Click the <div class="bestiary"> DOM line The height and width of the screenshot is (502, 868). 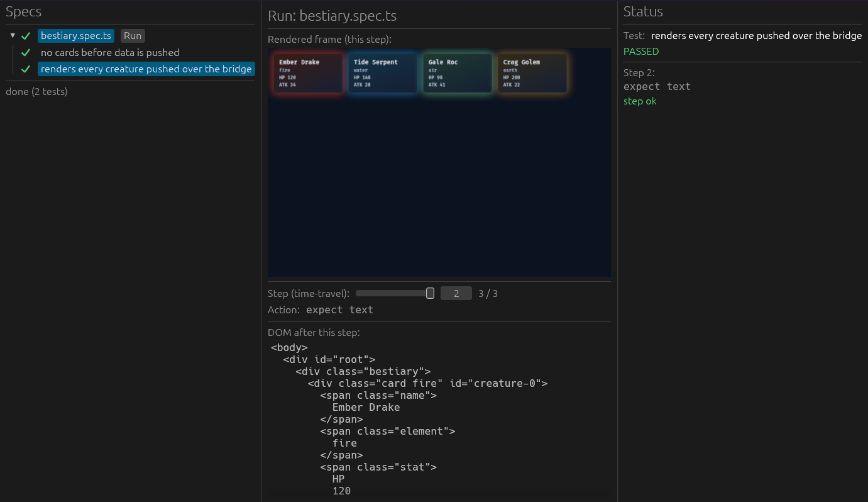click(363, 371)
